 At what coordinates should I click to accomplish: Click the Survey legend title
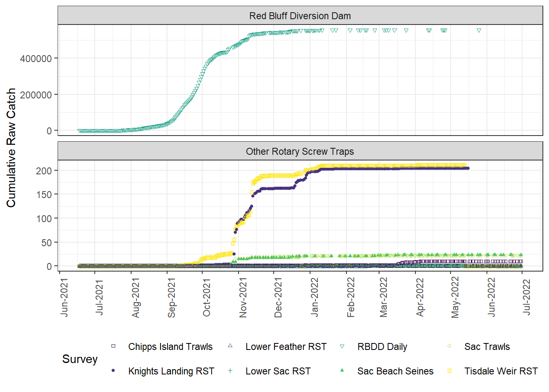click(80, 359)
